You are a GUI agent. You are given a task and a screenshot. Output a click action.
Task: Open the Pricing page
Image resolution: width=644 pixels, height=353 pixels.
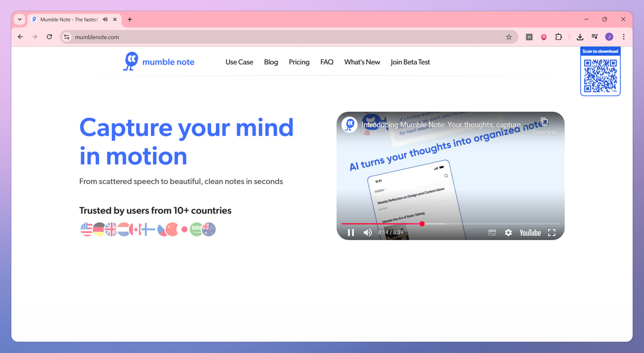click(x=299, y=62)
